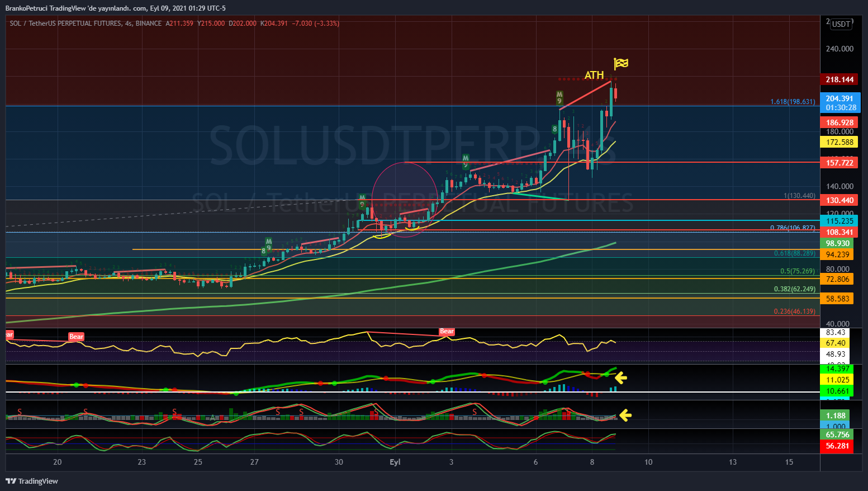Select the green 98.930 price label
Viewport: 868px width, 491px height.
tap(837, 243)
